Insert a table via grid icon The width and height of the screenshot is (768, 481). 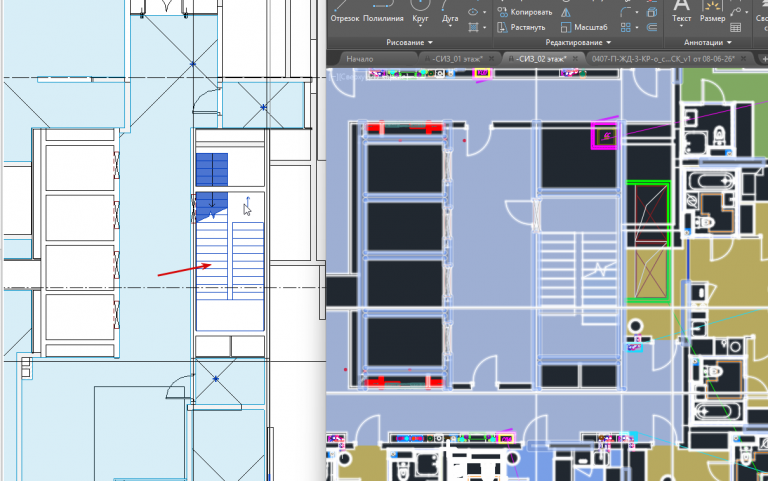tap(735, 27)
